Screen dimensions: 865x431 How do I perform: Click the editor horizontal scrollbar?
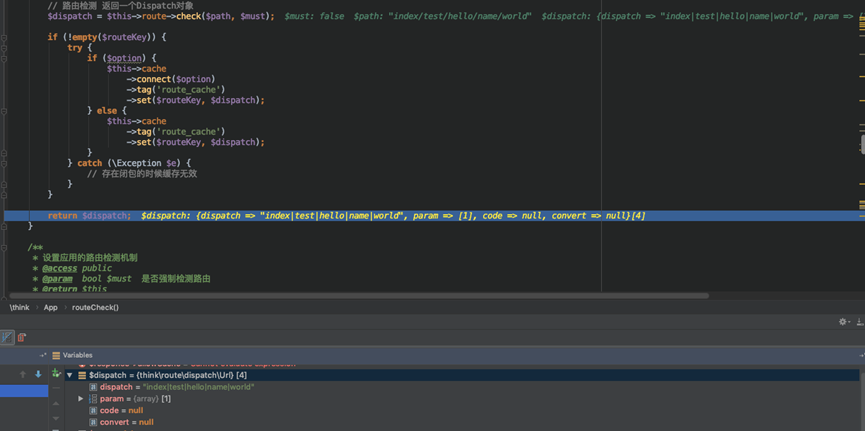point(359,296)
